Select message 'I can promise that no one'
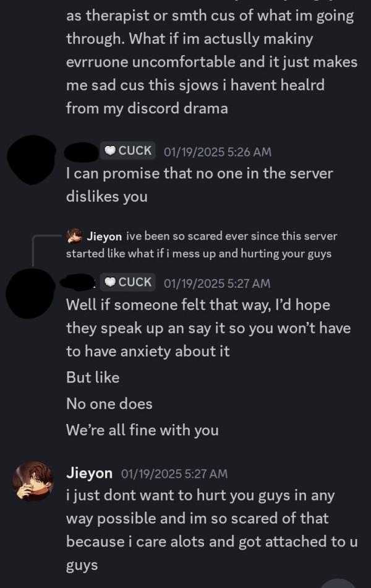 point(199,185)
